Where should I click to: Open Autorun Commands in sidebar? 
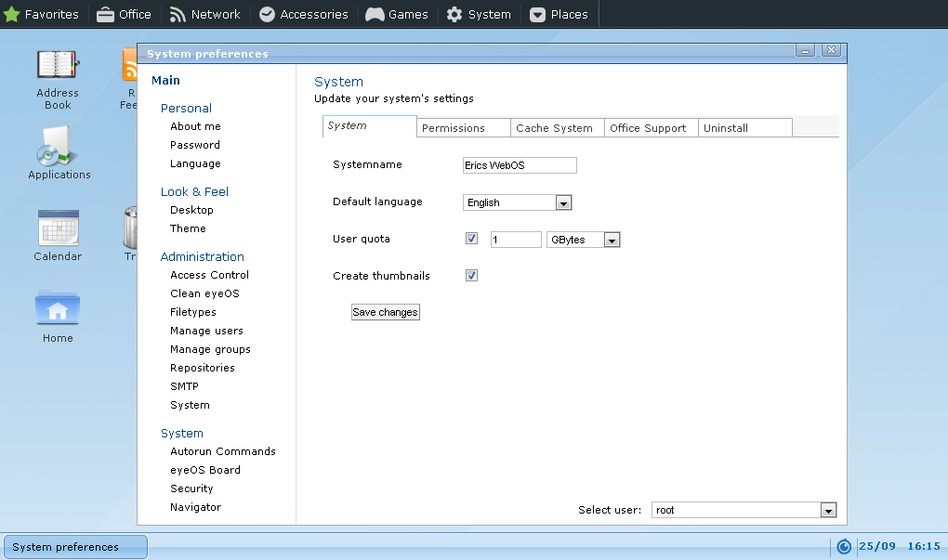coord(222,451)
